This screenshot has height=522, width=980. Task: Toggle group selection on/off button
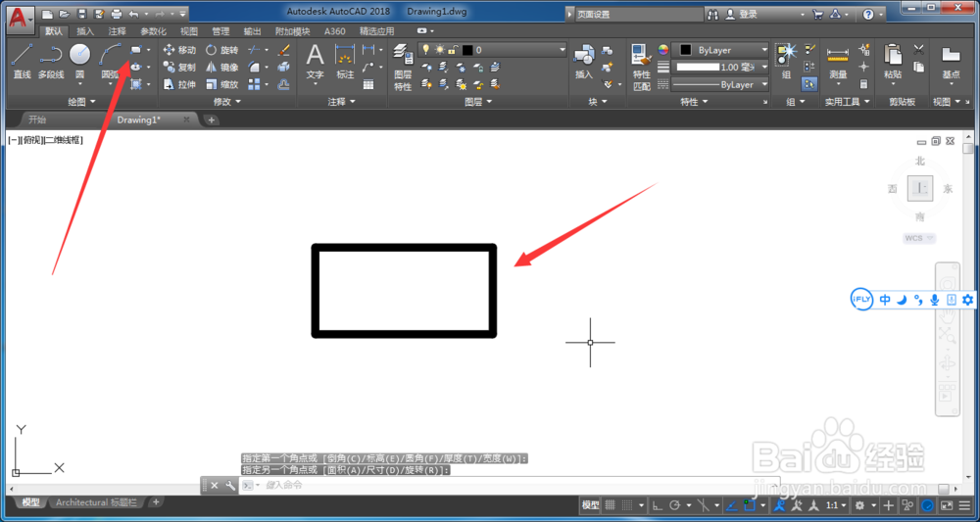(809, 83)
